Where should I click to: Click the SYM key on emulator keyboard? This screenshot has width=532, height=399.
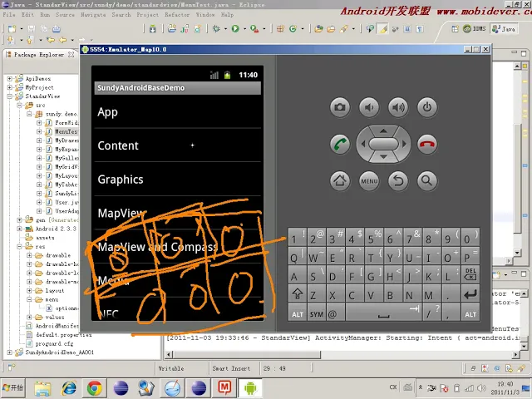(316, 313)
